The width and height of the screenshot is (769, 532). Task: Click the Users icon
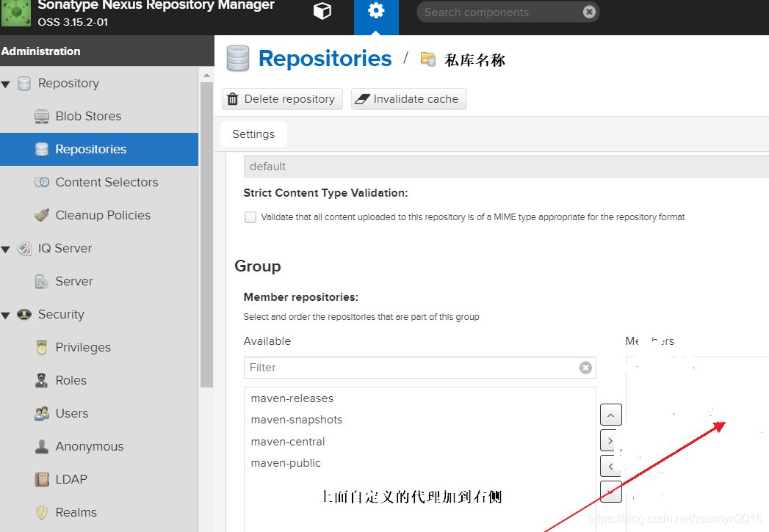point(42,413)
